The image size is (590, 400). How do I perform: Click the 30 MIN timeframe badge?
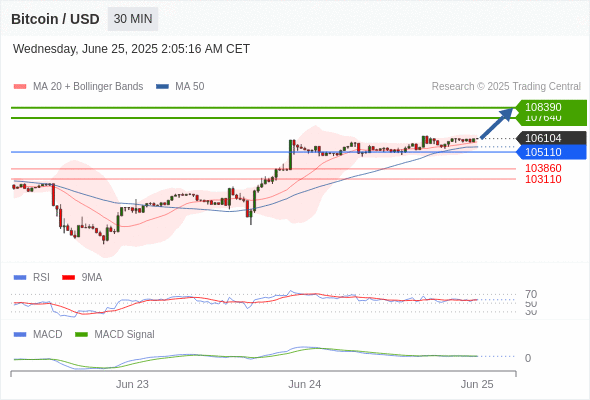pyautogui.click(x=133, y=19)
